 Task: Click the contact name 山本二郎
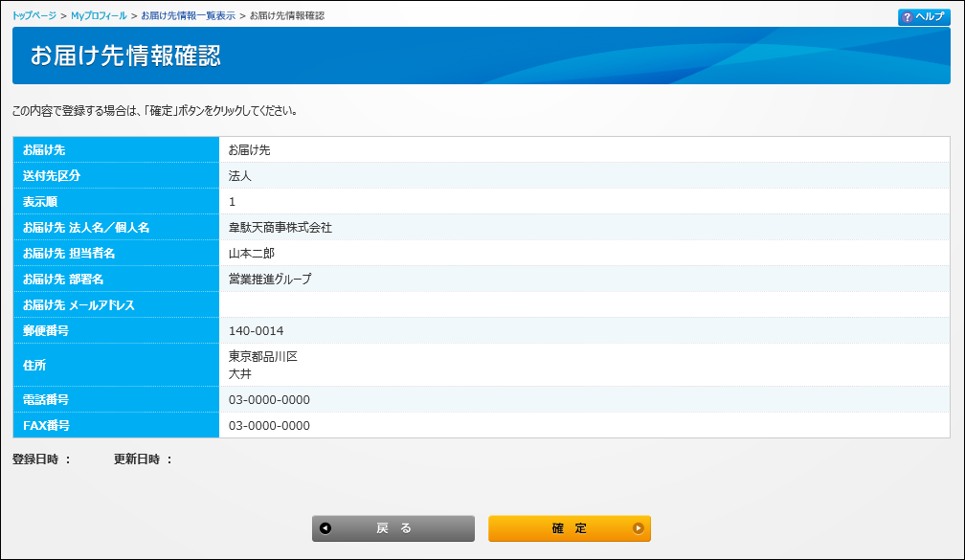pyautogui.click(x=251, y=254)
